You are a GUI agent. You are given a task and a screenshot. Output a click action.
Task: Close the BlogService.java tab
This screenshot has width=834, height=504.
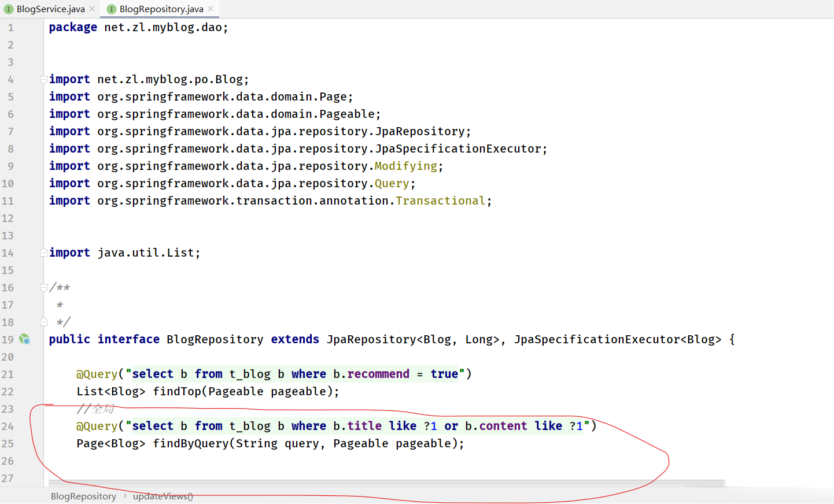tap(92, 9)
